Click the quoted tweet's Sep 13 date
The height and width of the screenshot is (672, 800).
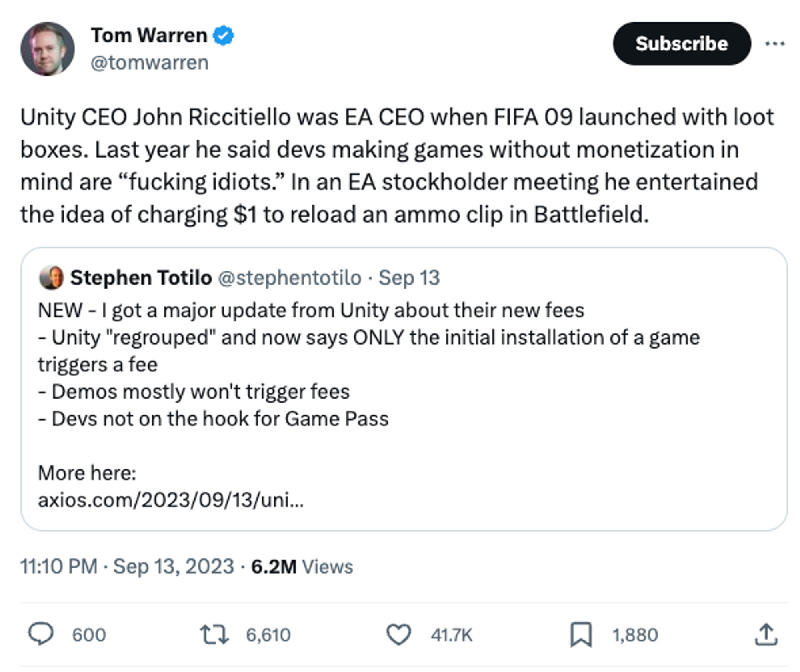click(409, 277)
